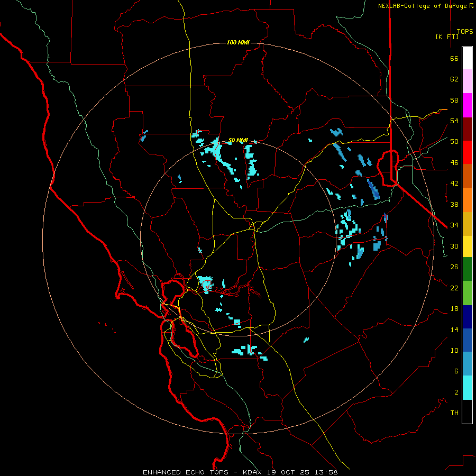Click the NEXLAB-College of DuPage label
Image resolution: width=476 pixels, height=476 pixels.
pyautogui.click(x=425, y=6)
